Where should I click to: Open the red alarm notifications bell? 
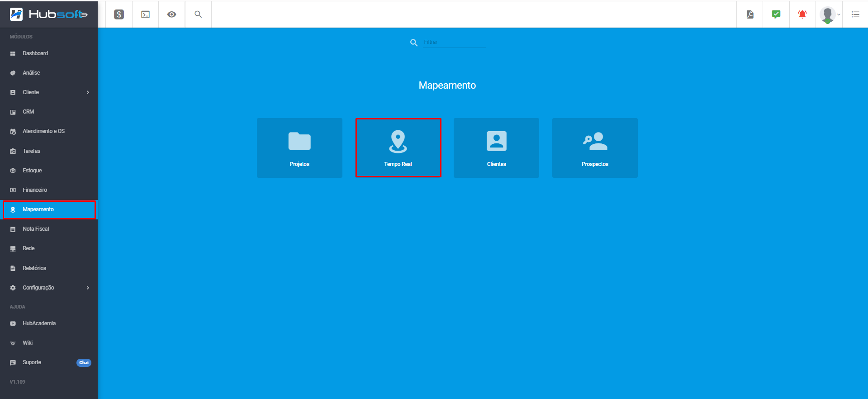pyautogui.click(x=802, y=14)
